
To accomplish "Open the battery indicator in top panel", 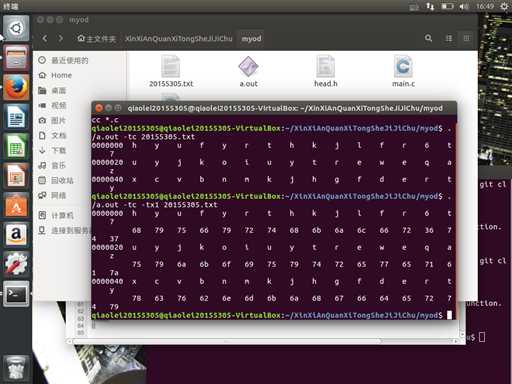I will (447, 6).
